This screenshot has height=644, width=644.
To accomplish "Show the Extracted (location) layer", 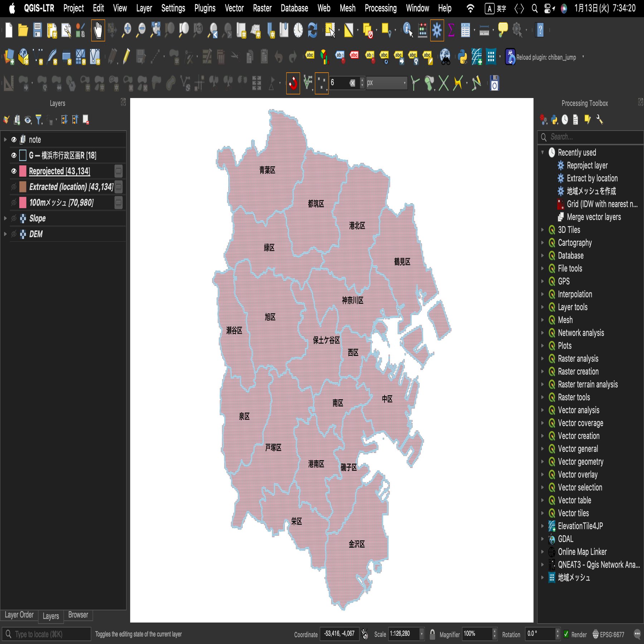I will tap(14, 187).
